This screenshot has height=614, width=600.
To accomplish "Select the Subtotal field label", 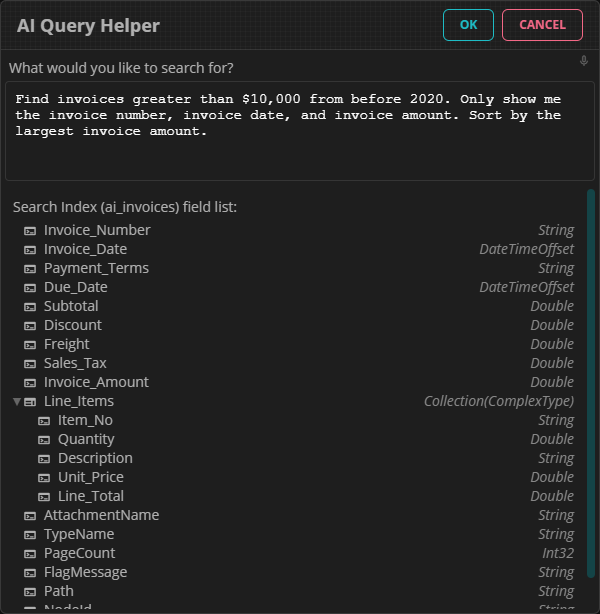I will (71, 306).
